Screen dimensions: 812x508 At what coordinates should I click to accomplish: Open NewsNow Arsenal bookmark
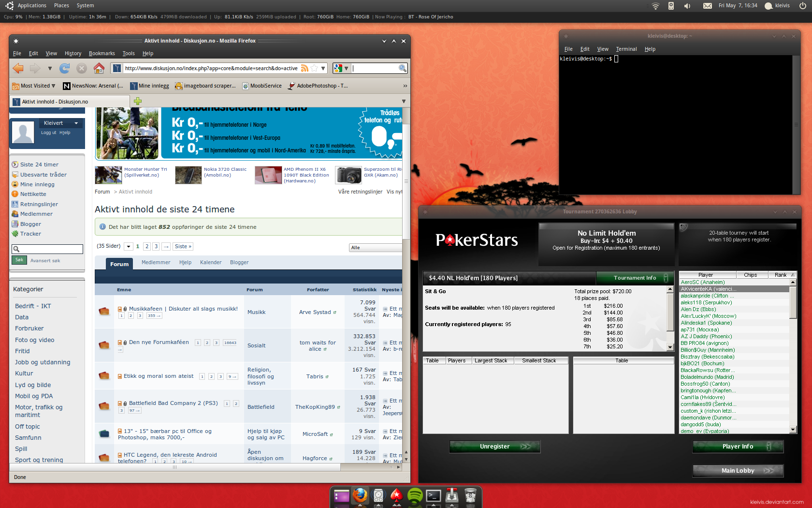[93, 86]
